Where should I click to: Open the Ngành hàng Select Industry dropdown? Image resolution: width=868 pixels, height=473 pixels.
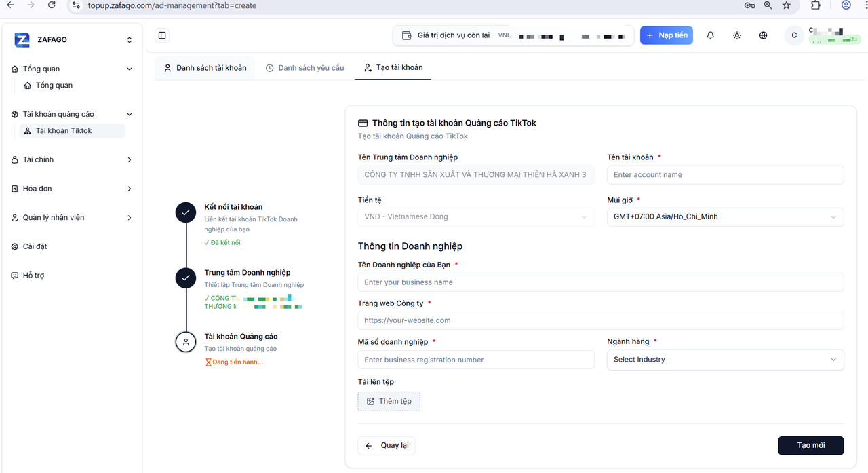tap(726, 360)
